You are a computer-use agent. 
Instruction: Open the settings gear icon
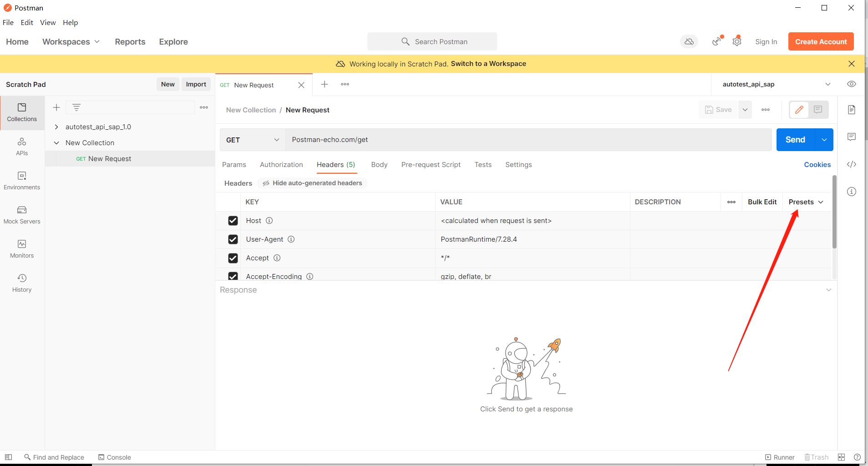click(737, 41)
